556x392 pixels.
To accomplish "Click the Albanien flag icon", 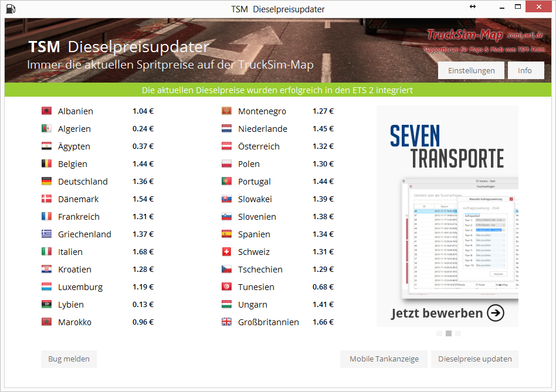I will [x=46, y=111].
